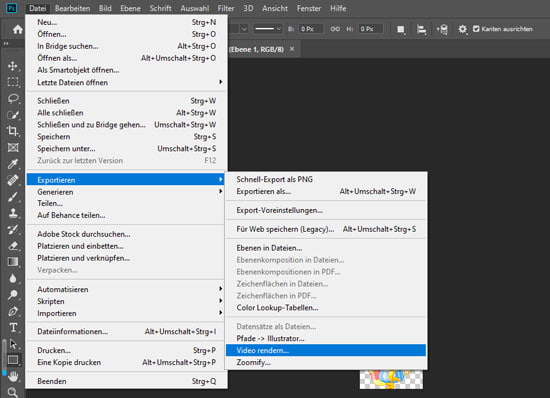Select the Eraser tool

[x=13, y=245]
